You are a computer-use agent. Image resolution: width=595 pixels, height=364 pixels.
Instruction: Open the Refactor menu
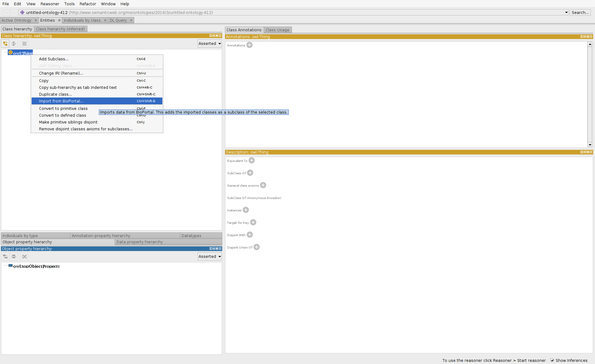click(88, 4)
